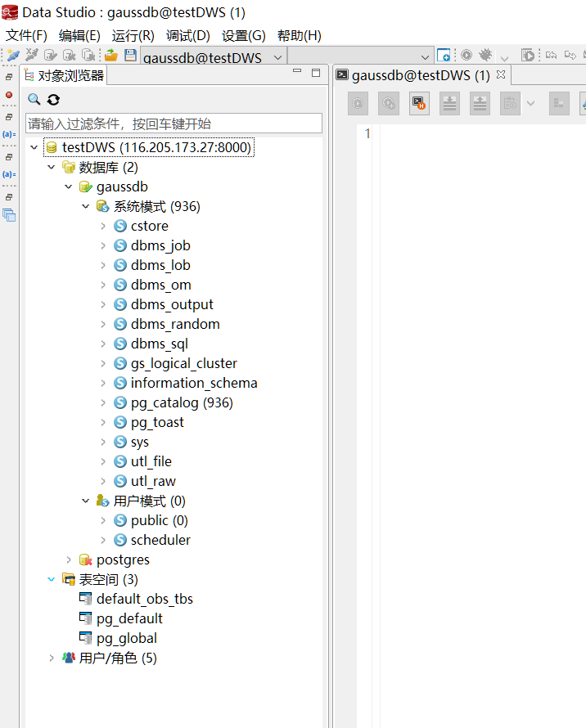The image size is (586, 728).
Task: Click the object browser tab tree icon
Action: tap(29, 76)
